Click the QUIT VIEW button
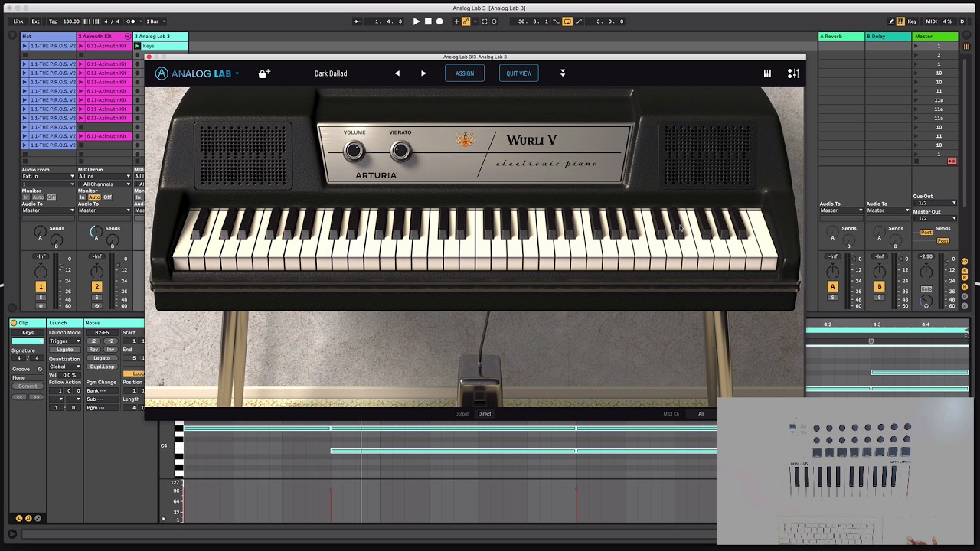This screenshot has height=551, width=980. [x=518, y=73]
